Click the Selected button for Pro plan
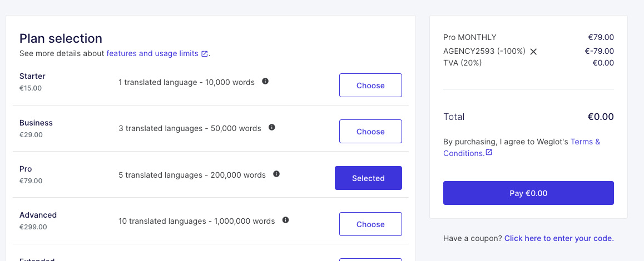This screenshot has height=261, width=644. 368,178
